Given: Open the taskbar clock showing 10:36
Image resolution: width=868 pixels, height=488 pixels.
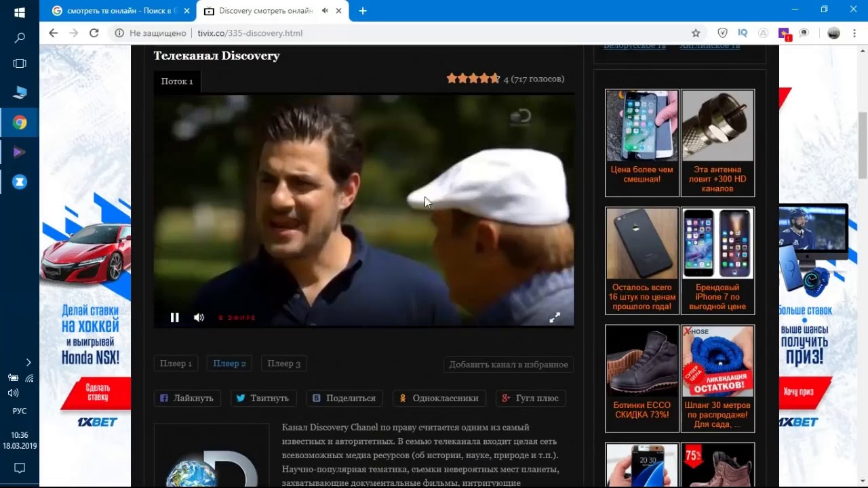Looking at the screenshot, I should coord(20,441).
